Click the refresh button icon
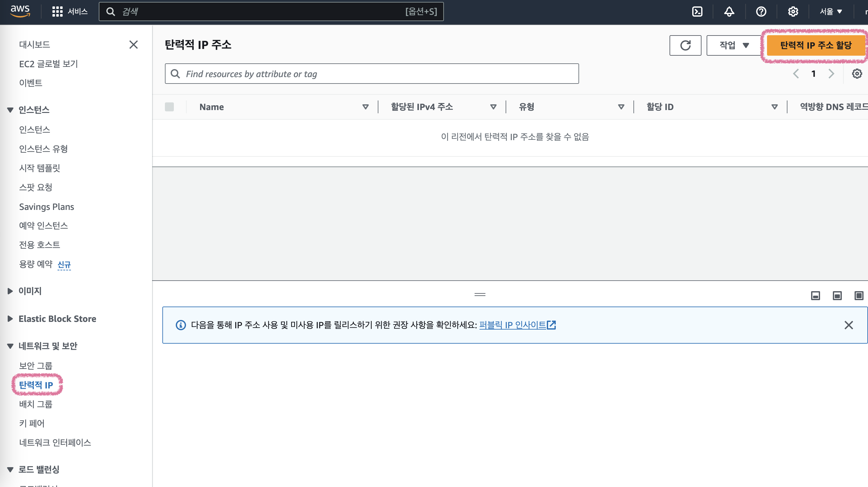This screenshot has width=868, height=487. [x=685, y=45]
